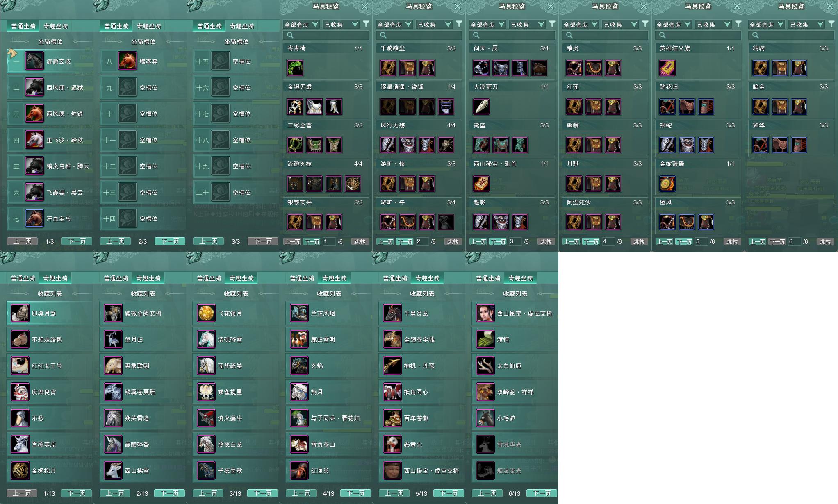Click the 西山秘宝·虚位交椅 portrait icon
This screenshot has height=504, width=838.
point(485,313)
